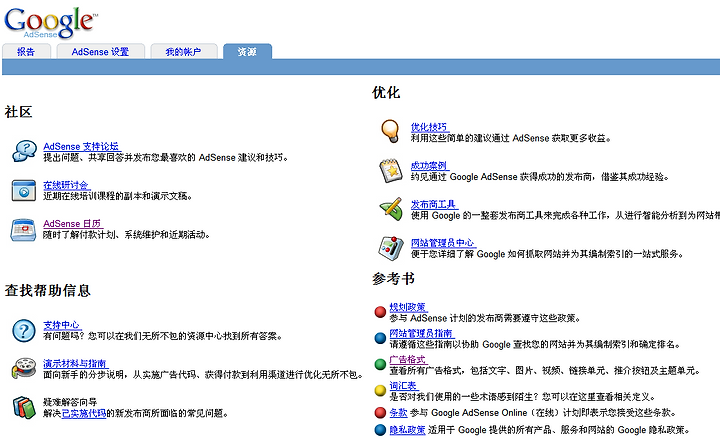
Task: Click the 已实施代码 link
Action: click(x=84, y=413)
